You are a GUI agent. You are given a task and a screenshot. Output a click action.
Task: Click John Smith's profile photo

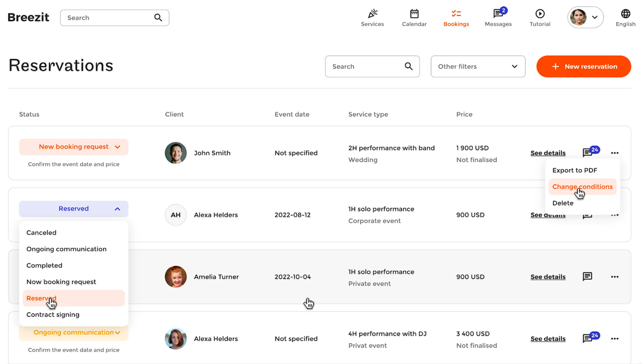[176, 153]
